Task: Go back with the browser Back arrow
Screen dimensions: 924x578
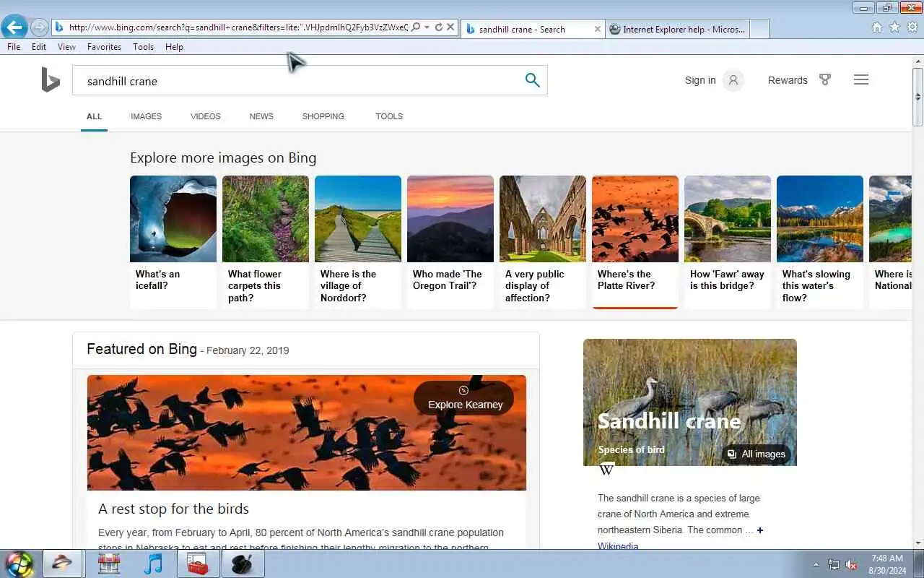Action: click(x=14, y=27)
